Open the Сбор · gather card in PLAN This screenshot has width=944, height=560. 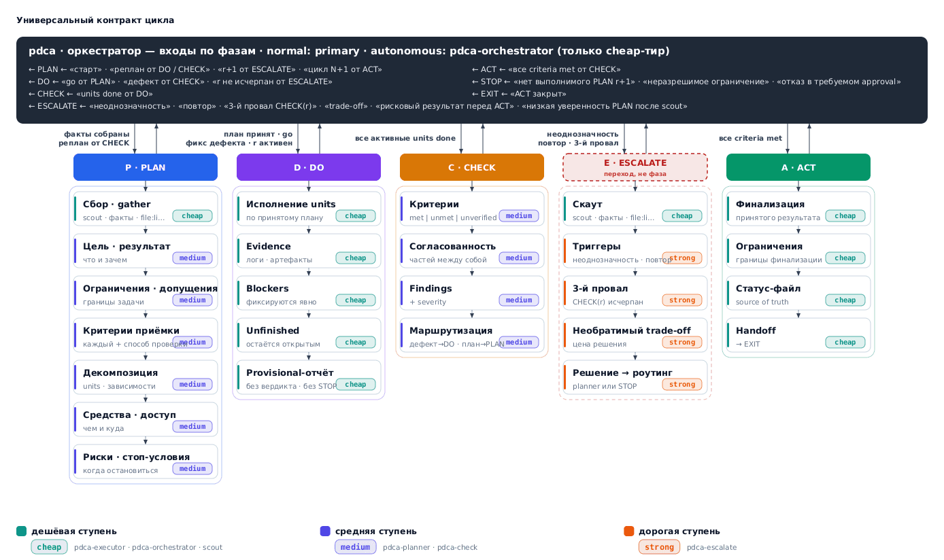(x=146, y=209)
